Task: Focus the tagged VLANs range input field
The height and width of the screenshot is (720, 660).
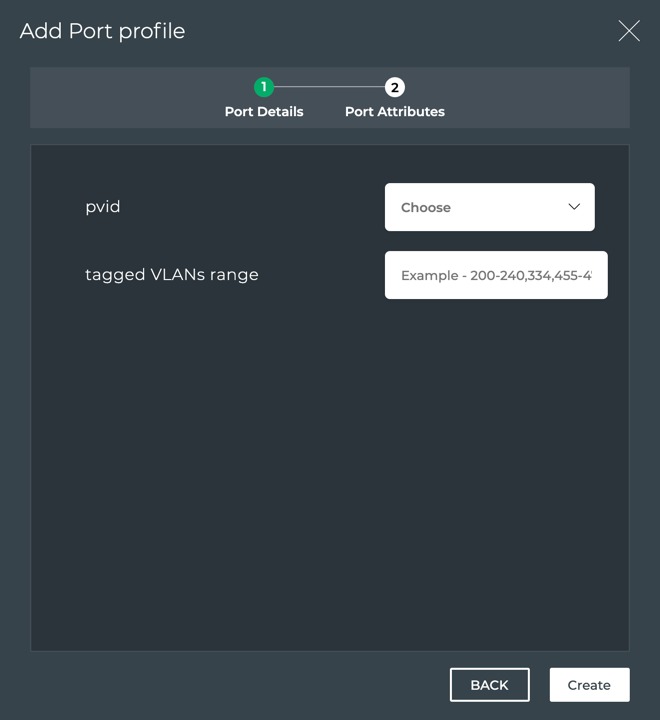Action: (496, 275)
